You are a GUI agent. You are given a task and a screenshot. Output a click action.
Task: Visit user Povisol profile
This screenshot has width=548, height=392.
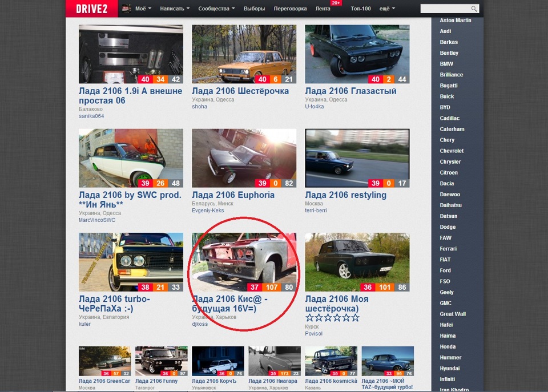click(313, 334)
